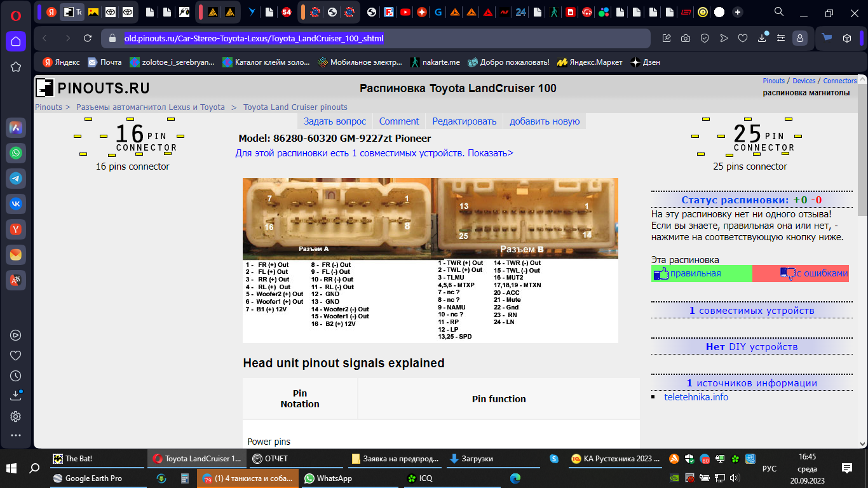Open nakarte.me bookmark

click(x=435, y=62)
